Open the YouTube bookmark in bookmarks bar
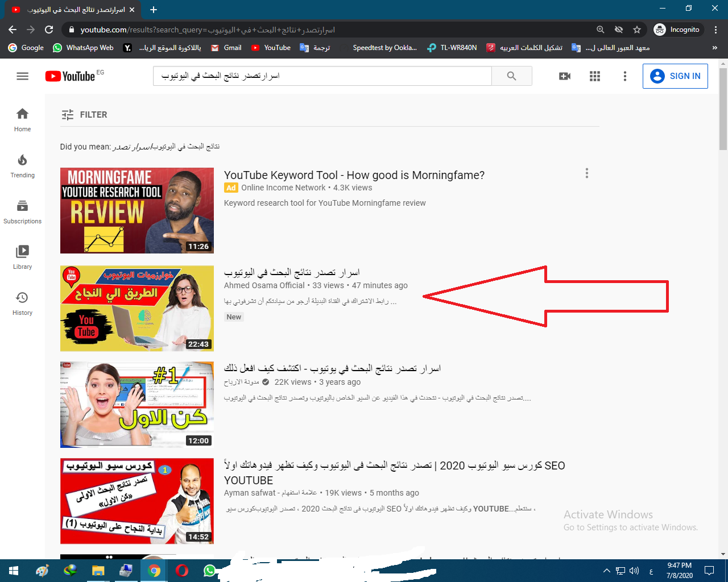Viewport: 728px width, 582px height. (x=271, y=48)
